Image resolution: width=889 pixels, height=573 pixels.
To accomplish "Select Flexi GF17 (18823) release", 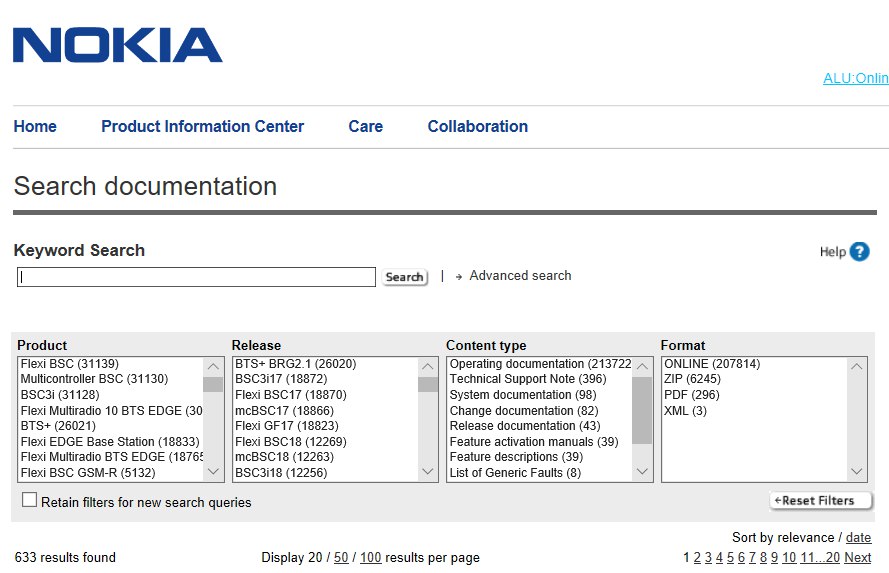I will coord(286,426).
